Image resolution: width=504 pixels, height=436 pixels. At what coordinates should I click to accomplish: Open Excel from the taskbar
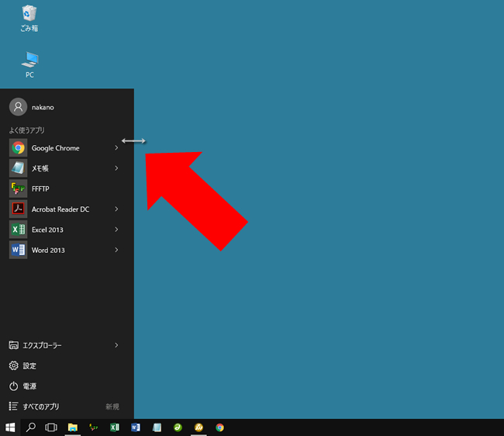click(115, 427)
